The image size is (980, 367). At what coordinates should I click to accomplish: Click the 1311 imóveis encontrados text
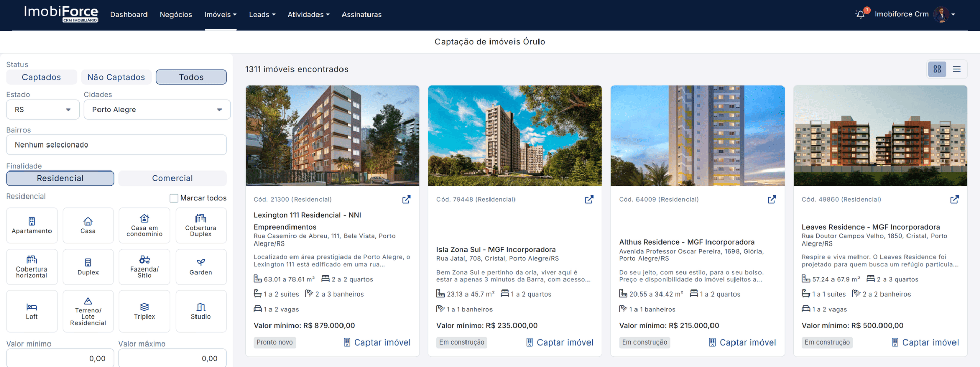(297, 69)
